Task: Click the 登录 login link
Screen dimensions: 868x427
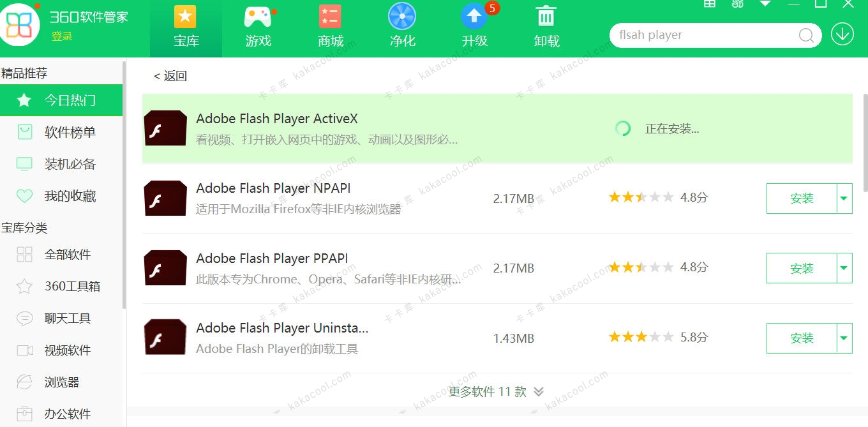Action: coord(62,36)
